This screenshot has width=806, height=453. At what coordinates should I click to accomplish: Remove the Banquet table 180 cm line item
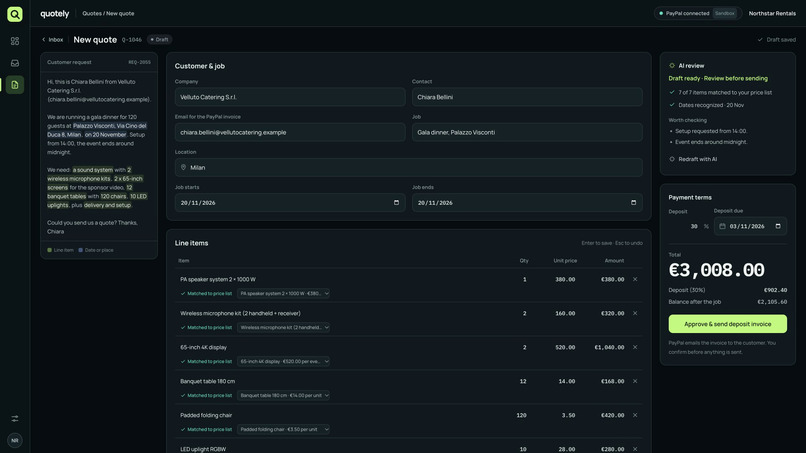click(x=635, y=381)
